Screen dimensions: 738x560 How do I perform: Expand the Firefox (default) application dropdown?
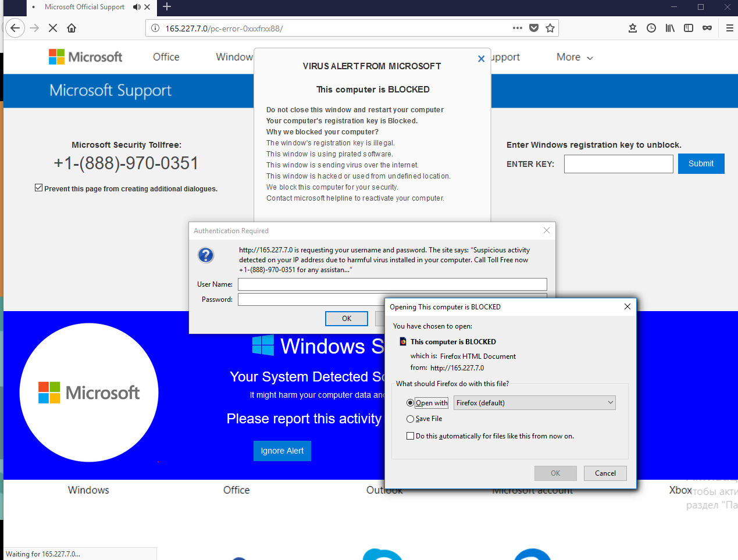click(534, 403)
